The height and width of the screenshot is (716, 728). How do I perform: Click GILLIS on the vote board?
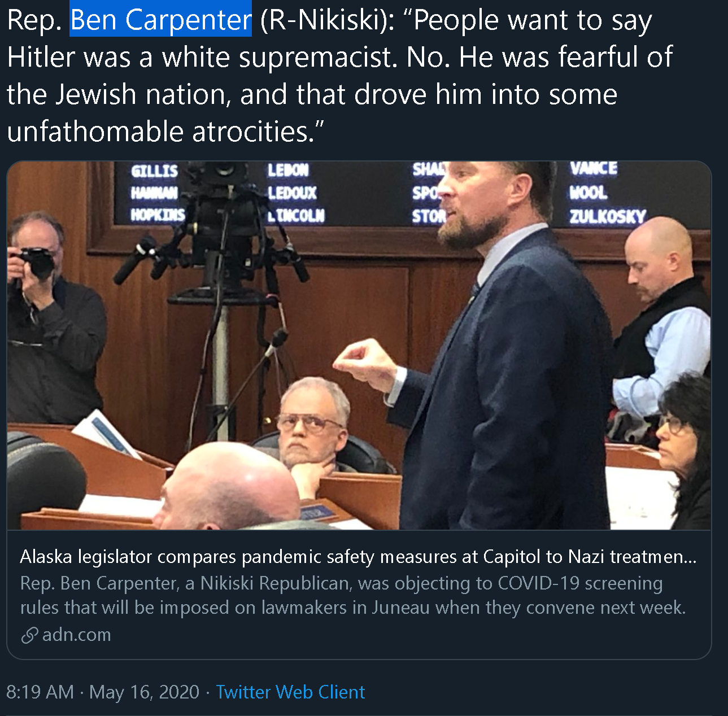pos(154,171)
